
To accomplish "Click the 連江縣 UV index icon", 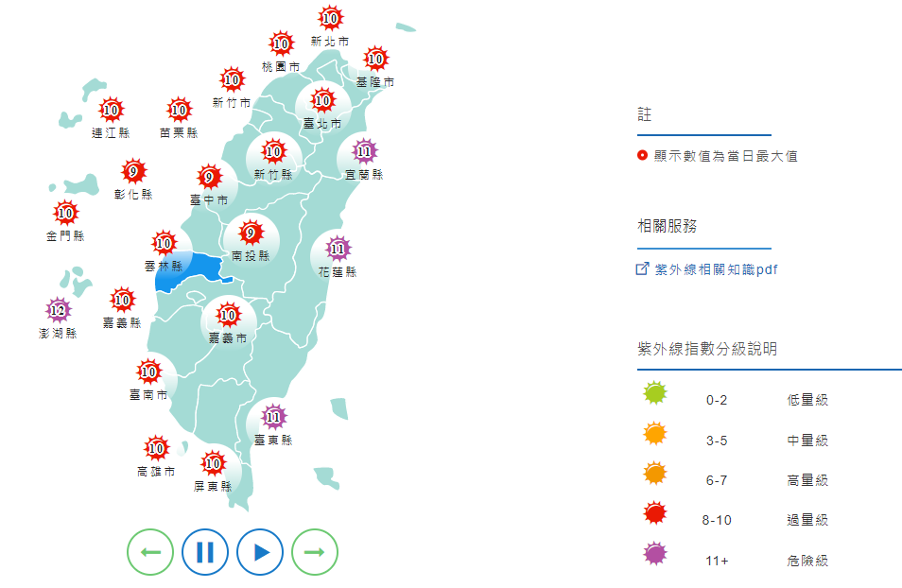I will [x=111, y=111].
